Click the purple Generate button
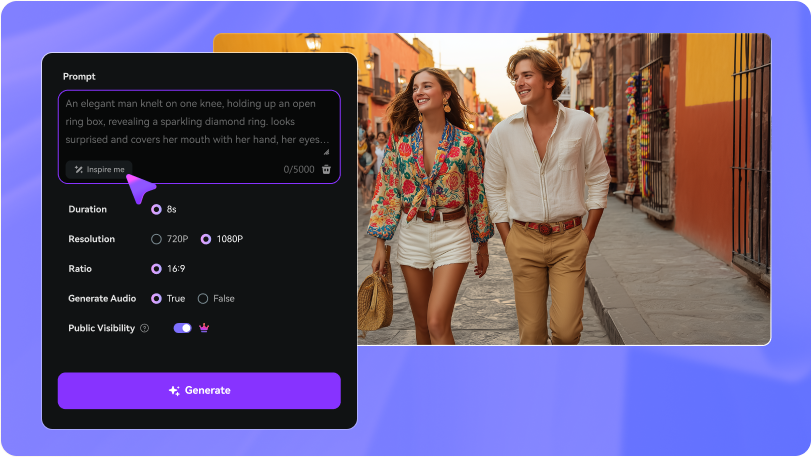Image resolution: width=812 pixels, height=457 pixels. (x=199, y=391)
